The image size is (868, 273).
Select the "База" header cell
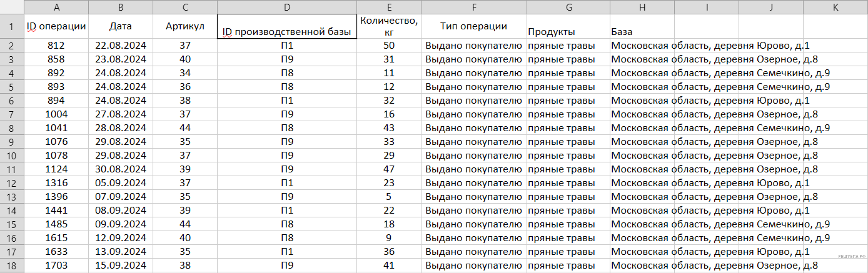[642, 31]
